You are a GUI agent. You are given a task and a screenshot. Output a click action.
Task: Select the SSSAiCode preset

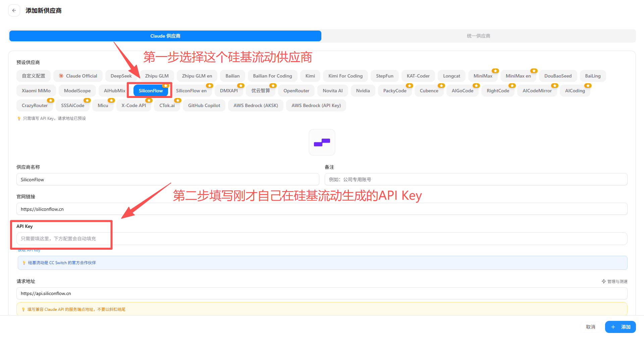(x=73, y=105)
